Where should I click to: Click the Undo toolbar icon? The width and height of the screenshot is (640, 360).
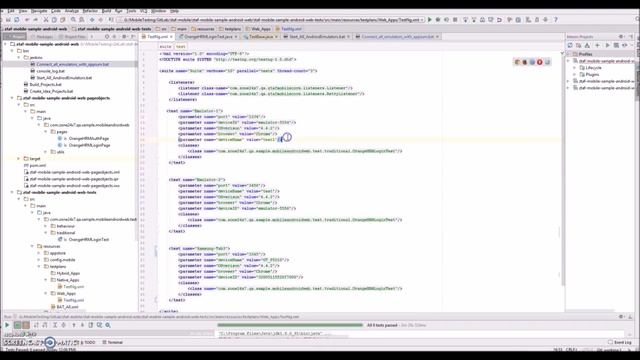[x=27, y=20]
